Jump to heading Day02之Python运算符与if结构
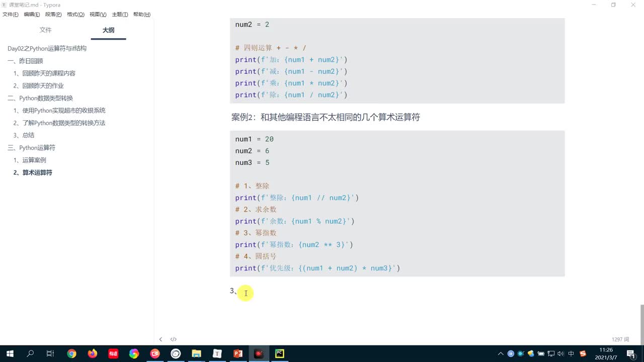The image size is (644, 362). [47, 48]
